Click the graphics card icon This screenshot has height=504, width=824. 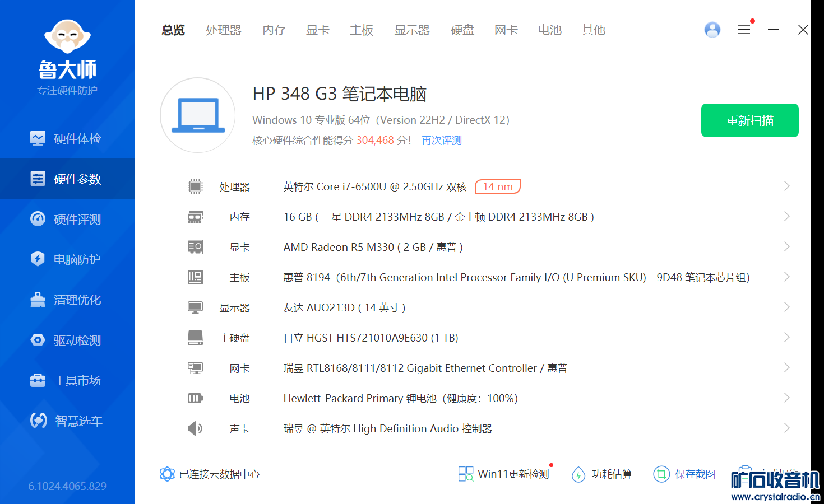pos(195,247)
